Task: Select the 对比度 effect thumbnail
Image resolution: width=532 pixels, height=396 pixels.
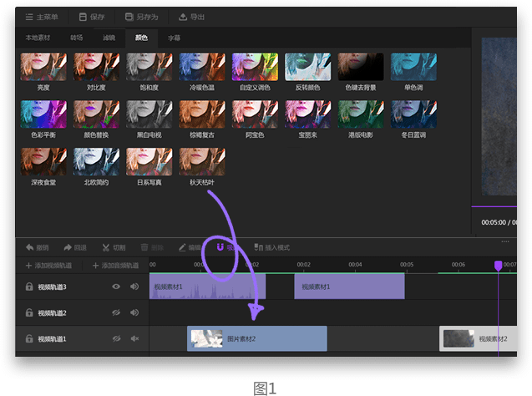Action: [96, 67]
